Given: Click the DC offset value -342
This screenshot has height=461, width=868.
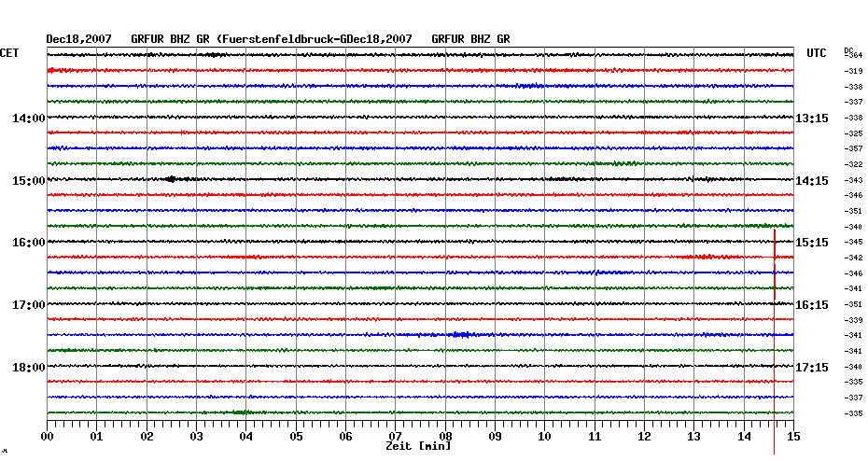Looking at the screenshot, I should [854, 258].
